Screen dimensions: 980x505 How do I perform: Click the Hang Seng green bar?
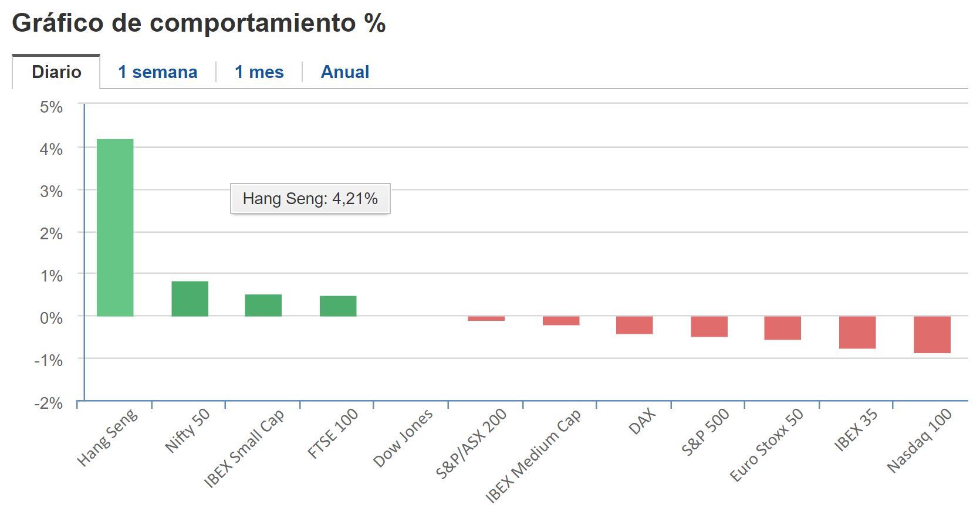[x=115, y=228]
